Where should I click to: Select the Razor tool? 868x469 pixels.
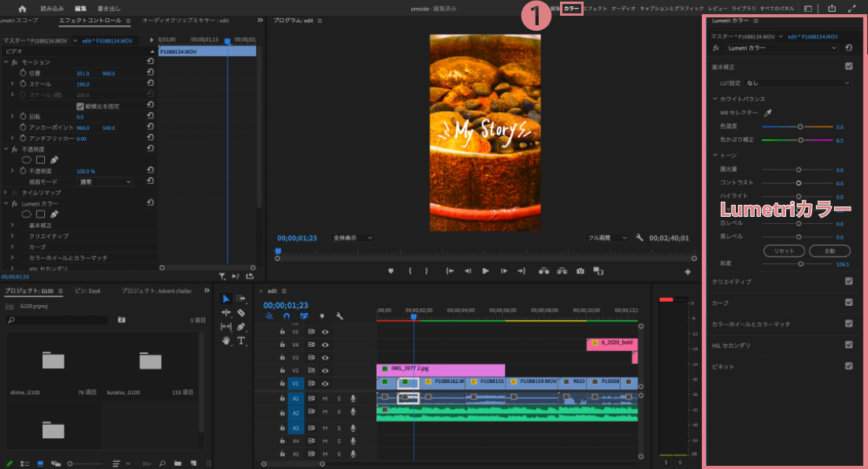pyautogui.click(x=241, y=313)
